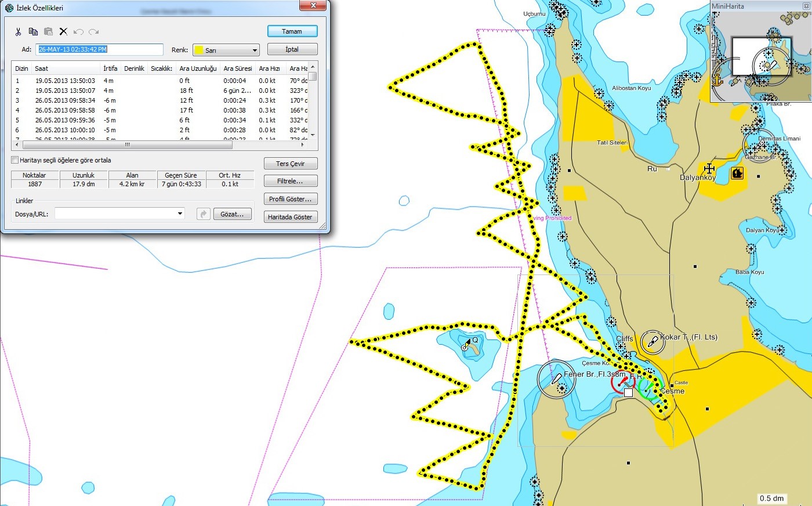812x506 pixels.
Task: Select track row 26.05.2013 09:58:34
Action: tap(160, 100)
